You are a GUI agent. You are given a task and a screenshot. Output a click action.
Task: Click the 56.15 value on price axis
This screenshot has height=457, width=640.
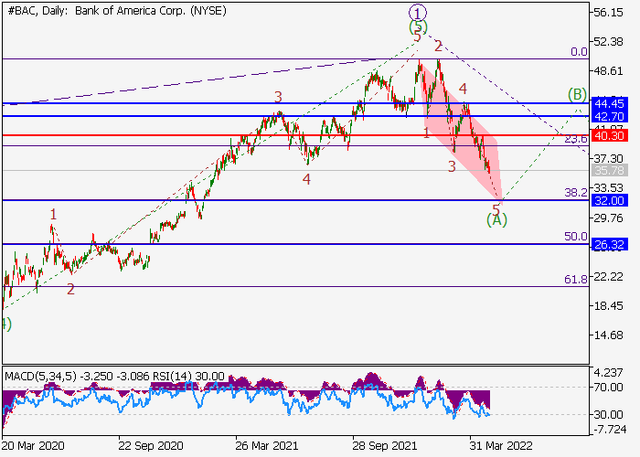[x=609, y=13]
